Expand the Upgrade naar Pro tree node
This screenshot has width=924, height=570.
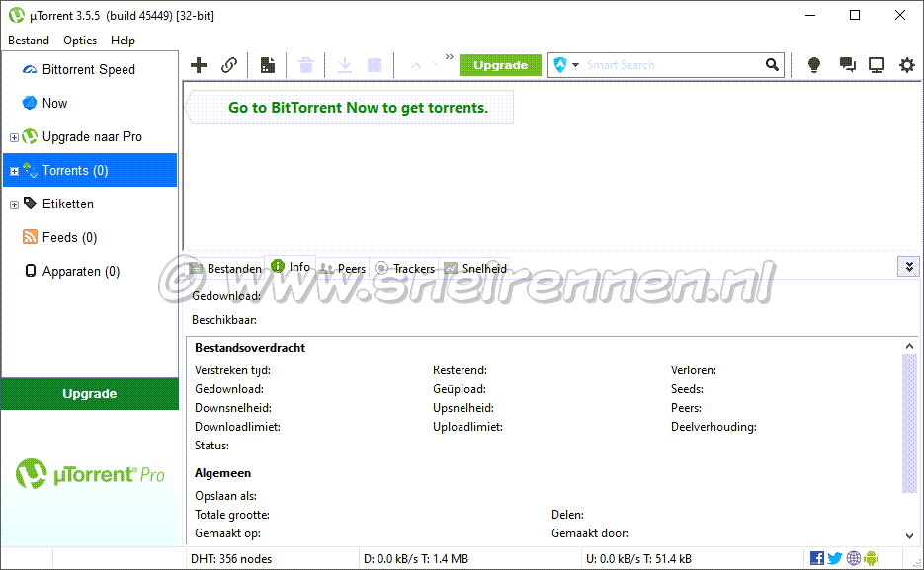click(x=14, y=137)
